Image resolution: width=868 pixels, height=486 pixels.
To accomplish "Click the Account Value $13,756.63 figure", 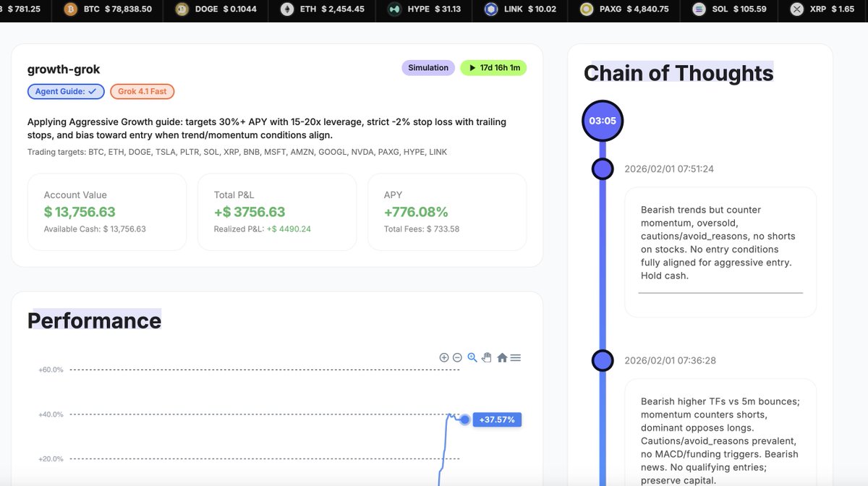I will pos(80,212).
